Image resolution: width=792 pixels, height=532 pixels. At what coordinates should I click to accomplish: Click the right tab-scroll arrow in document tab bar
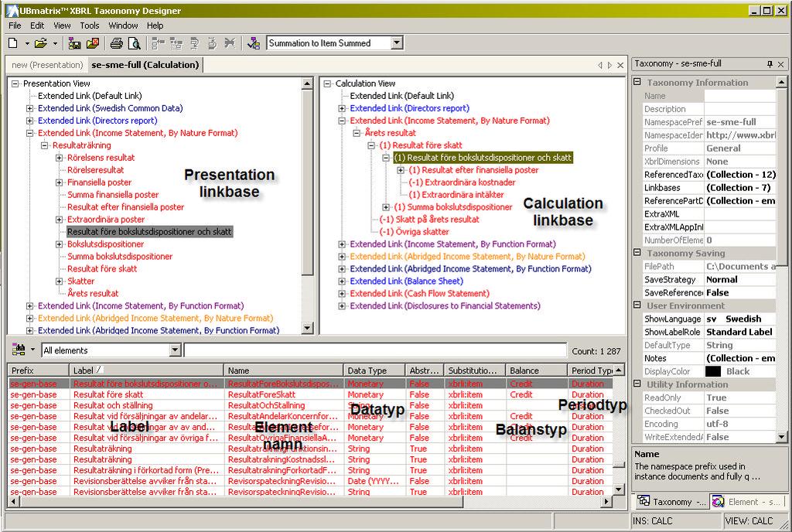609,65
